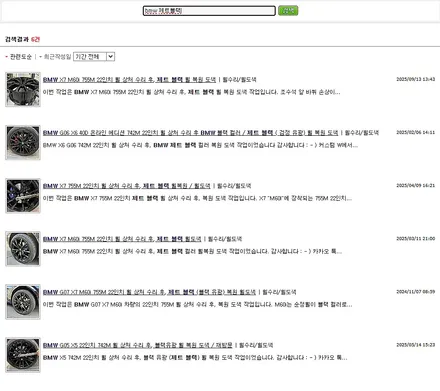Open thumbnail of the 2025/05/14 G05 X5 post
This screenshot has width=440, height=391.
point(23,355)
